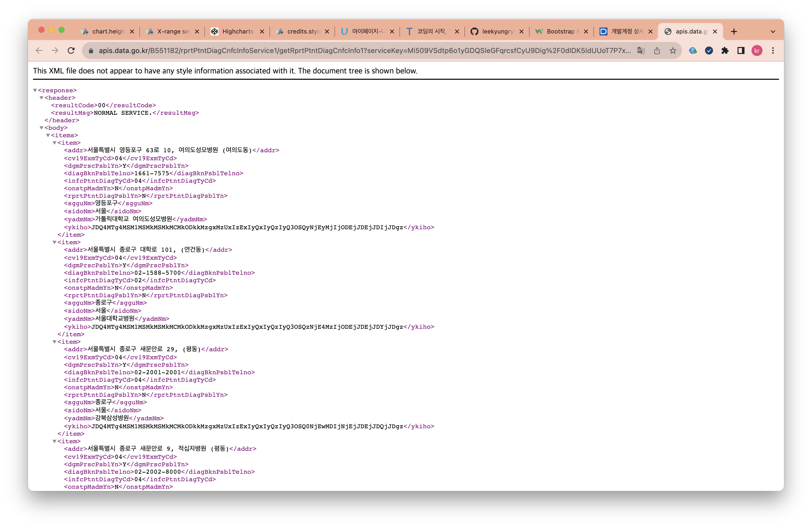Screen dimensions: 812x528
Task: Open the Extensions puzzle icon
Action: 725,51
